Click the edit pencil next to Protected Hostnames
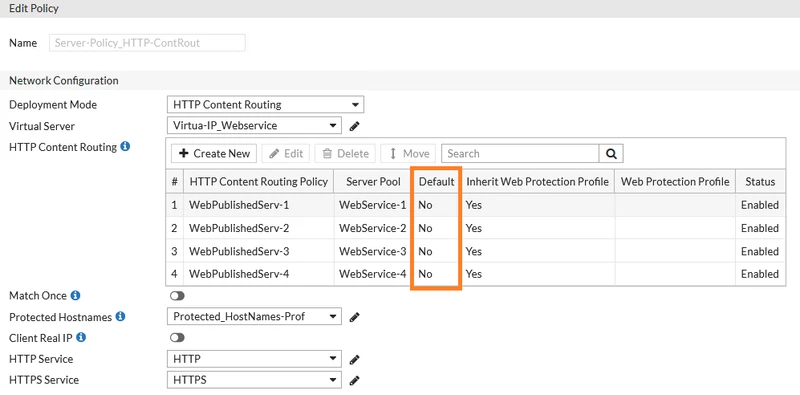Screen dimensions: 800x395 point(355,317)
